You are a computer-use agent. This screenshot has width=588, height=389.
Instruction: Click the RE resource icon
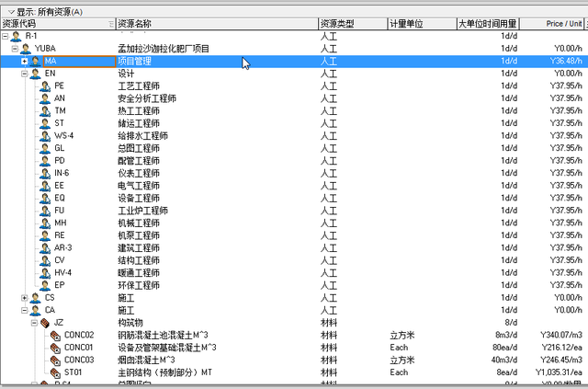click(45, 235)
